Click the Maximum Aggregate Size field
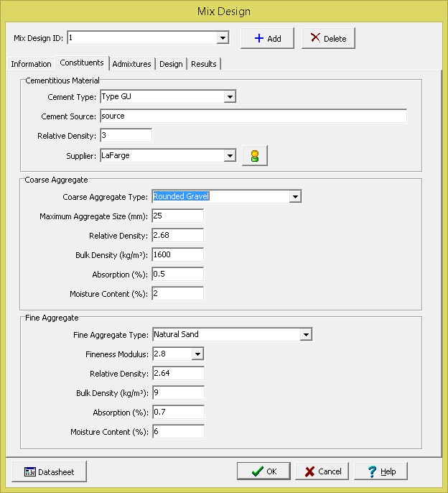The height and width of the screenshot is (493, 448). 177,216
